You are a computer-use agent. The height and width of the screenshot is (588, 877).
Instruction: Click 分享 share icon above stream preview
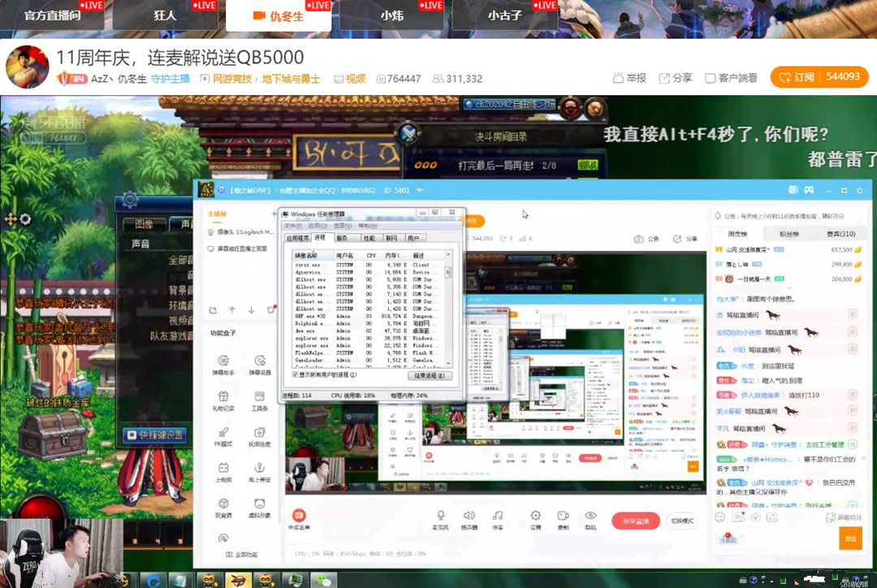[x=685, y=239]
